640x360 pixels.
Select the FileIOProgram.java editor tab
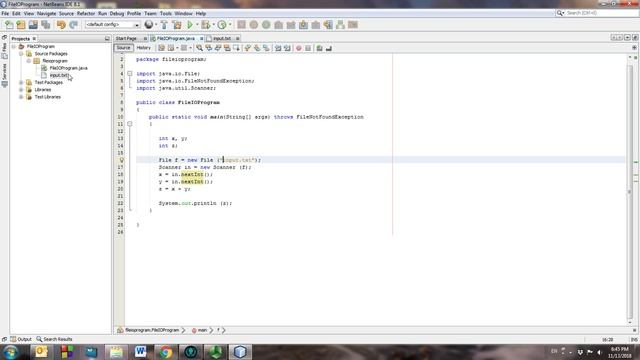(x=176, y=38)
